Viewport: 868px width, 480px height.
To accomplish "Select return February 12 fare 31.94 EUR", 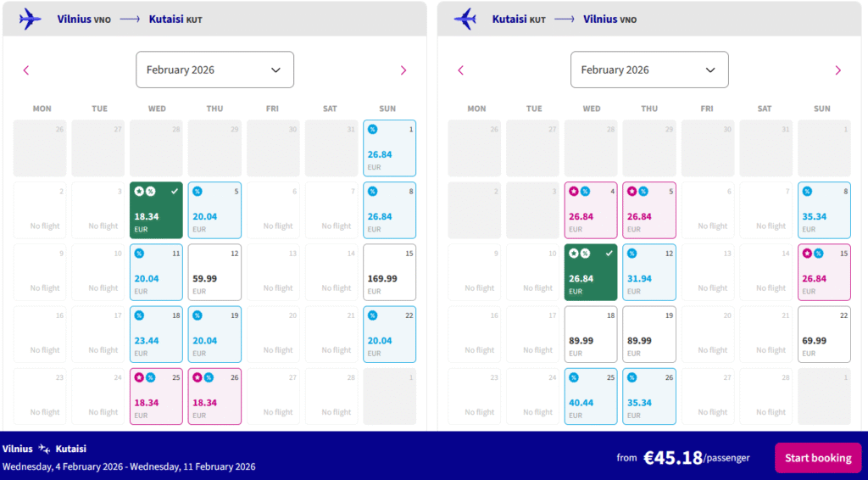I will coord(649,272).
